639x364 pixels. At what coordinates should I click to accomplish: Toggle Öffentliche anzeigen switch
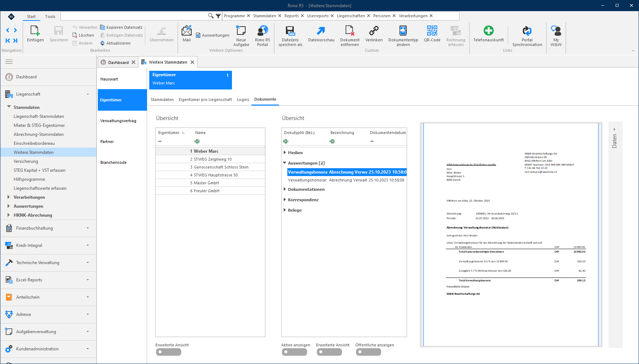[368, 352]
